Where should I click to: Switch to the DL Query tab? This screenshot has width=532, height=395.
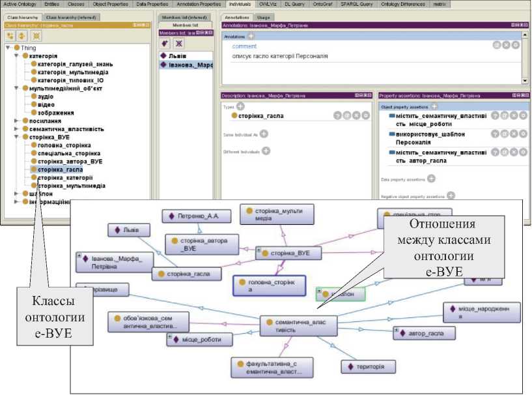point(294,4)
